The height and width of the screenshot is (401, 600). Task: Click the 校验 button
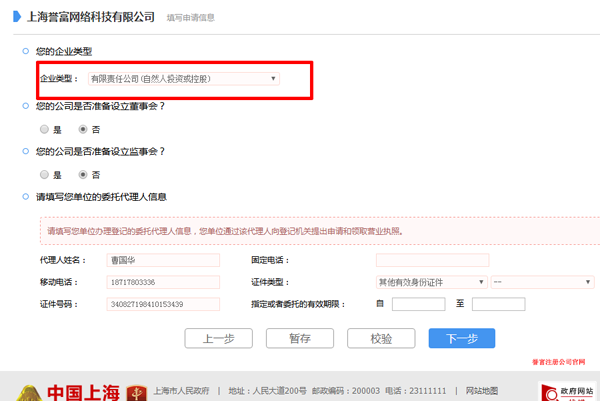pos(381,338)
